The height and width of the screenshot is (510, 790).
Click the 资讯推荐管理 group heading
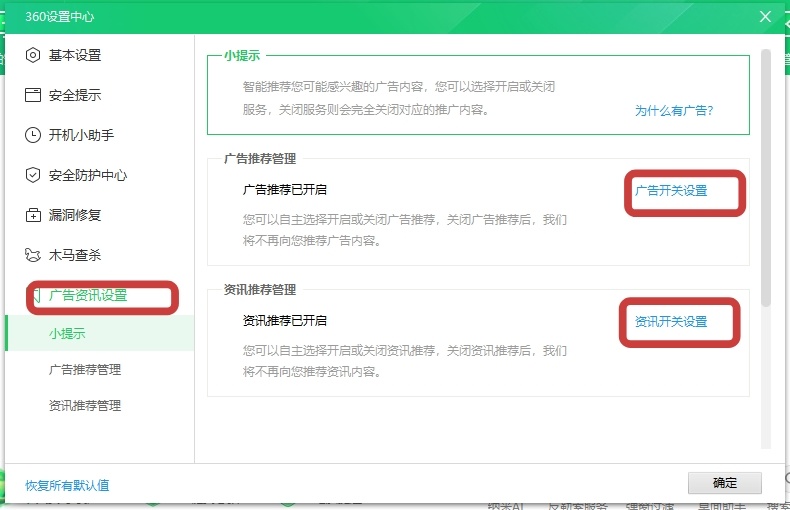260,290
